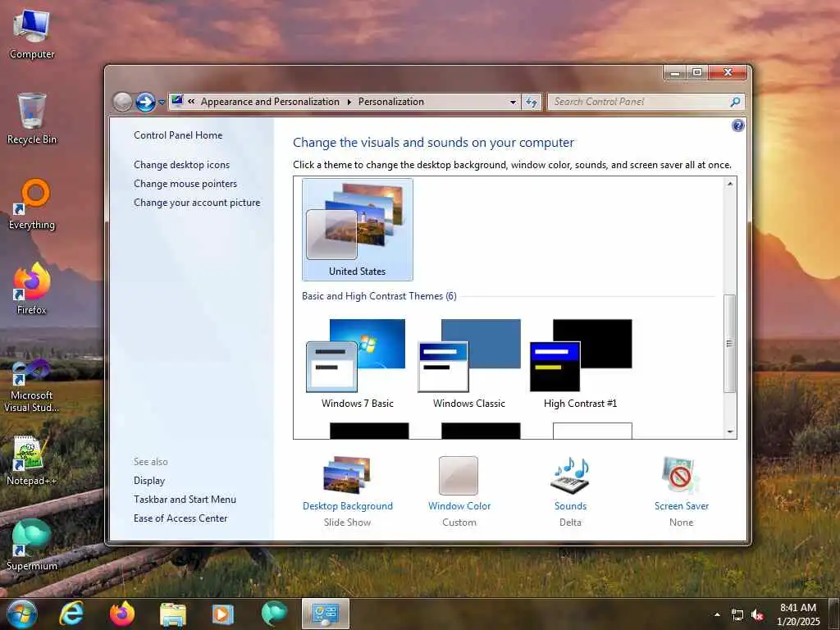Apply the Windows Classic theme
Viewport: 840px width, 630px height.
pos(468,363)
